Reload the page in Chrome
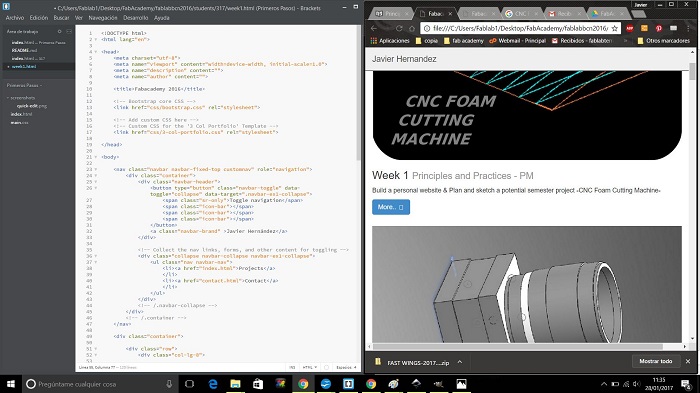The height and width of the screenshot is (393, 700). pos(399,28)
